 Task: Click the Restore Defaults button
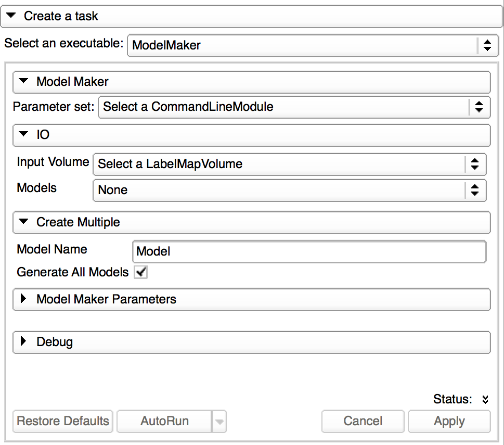(63, 421)
